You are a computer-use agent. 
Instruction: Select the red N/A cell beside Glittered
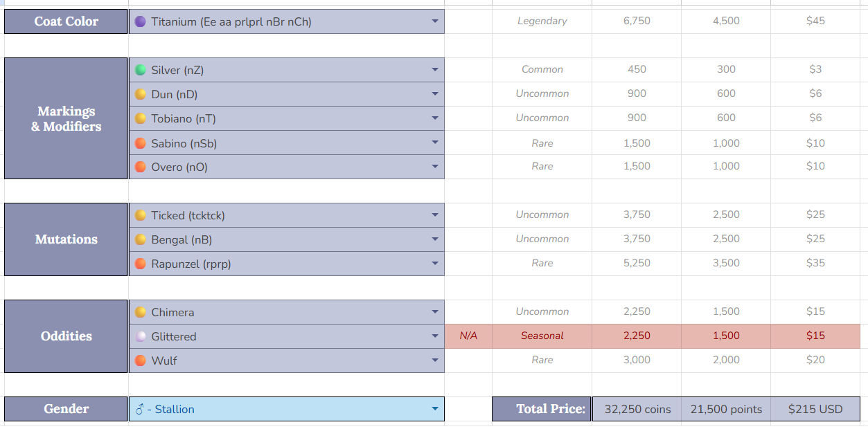tap(468, 336)
